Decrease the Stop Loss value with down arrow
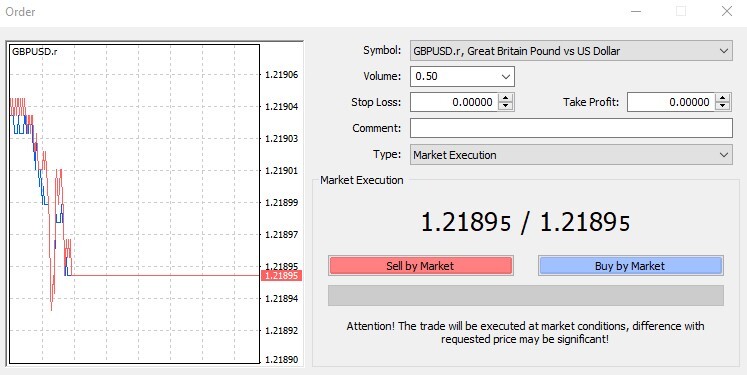 click(x=505, y=106)
